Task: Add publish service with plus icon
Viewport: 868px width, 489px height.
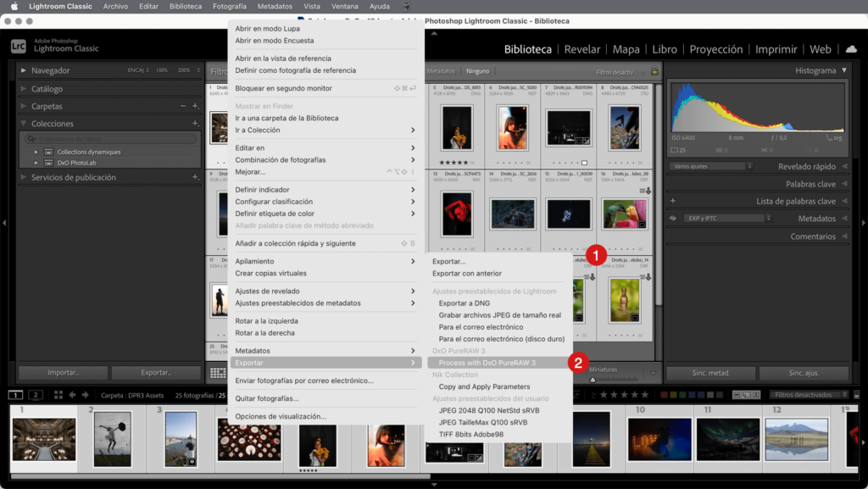Action: coord(195,177)
